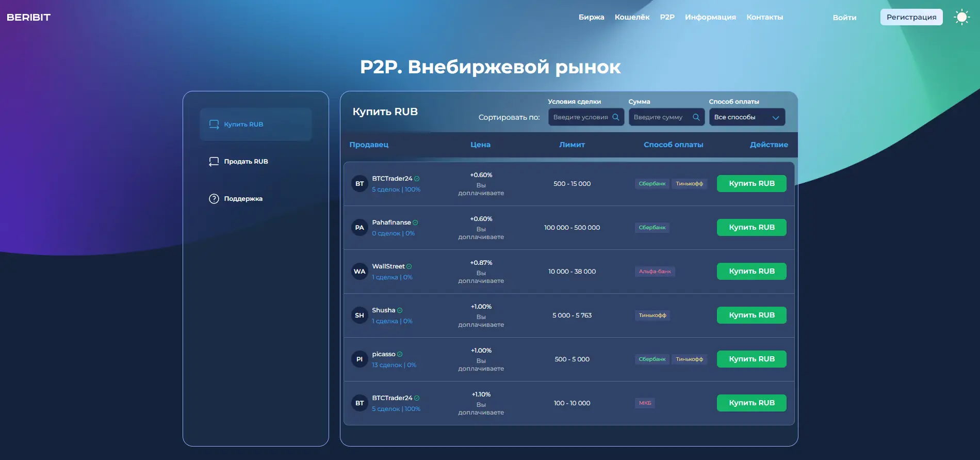Go to Контакты in top navigation
This screenshot has width=980, height=460.
point(764,17)
